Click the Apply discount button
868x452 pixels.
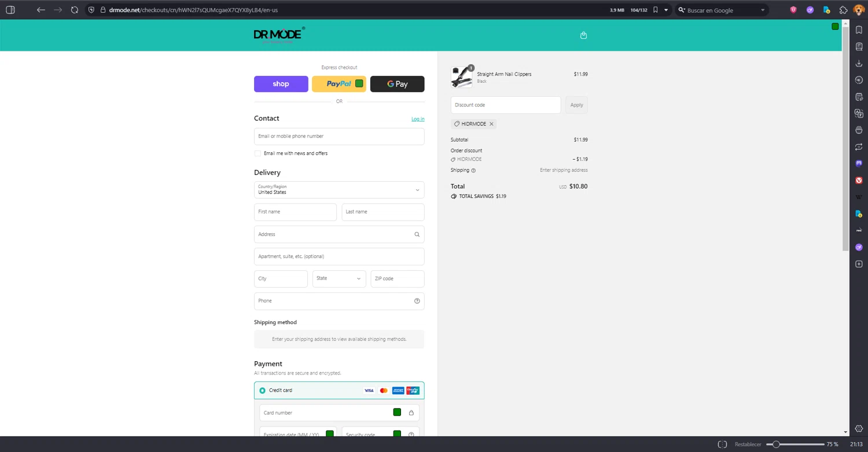[577, 105]
